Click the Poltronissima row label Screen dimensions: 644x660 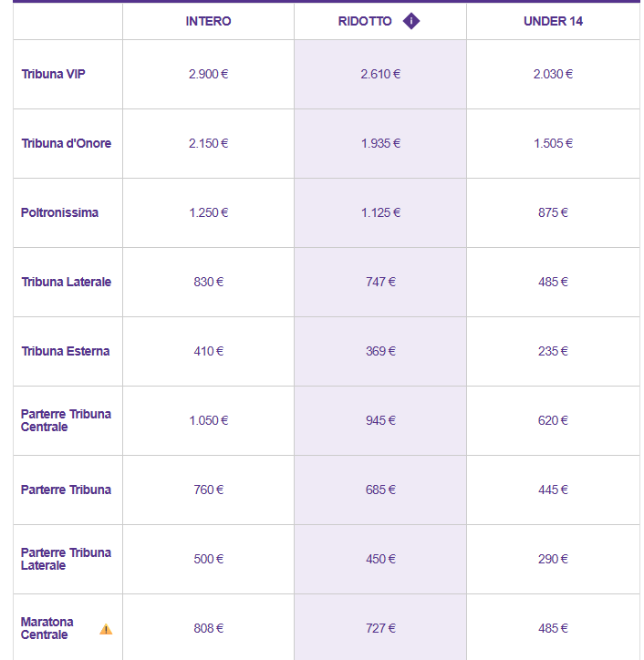59,212
